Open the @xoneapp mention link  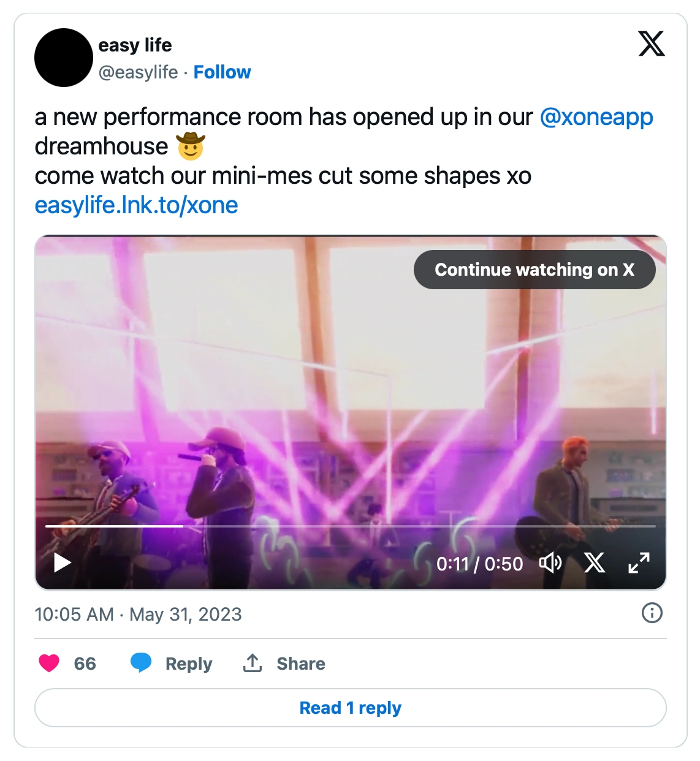pos(596,117)
